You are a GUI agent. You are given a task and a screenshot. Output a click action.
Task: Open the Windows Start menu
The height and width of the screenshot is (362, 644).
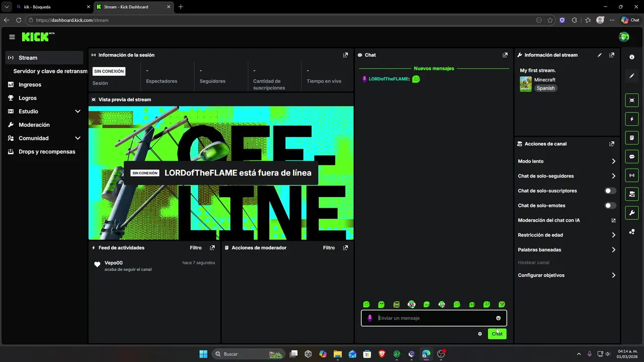203,354
